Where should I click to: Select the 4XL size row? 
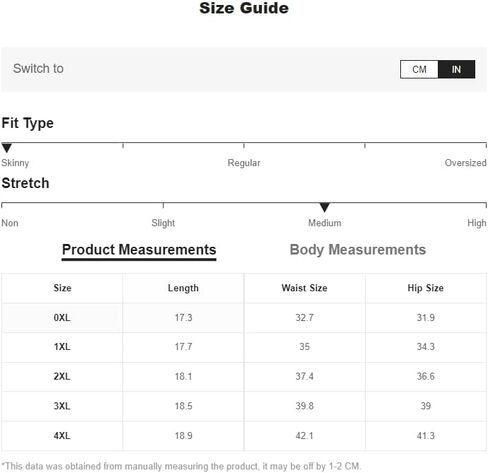pos(244,436)
